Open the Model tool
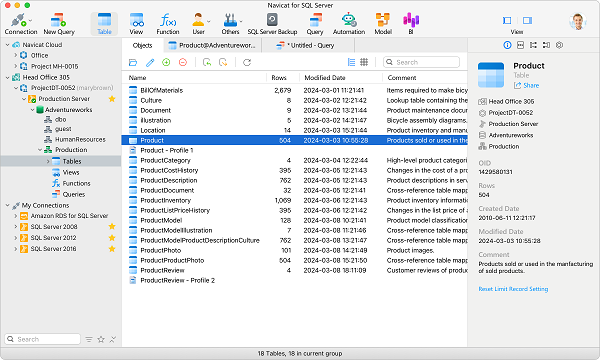600x360 pixels. pyautogui.click(x=383, y=20)
